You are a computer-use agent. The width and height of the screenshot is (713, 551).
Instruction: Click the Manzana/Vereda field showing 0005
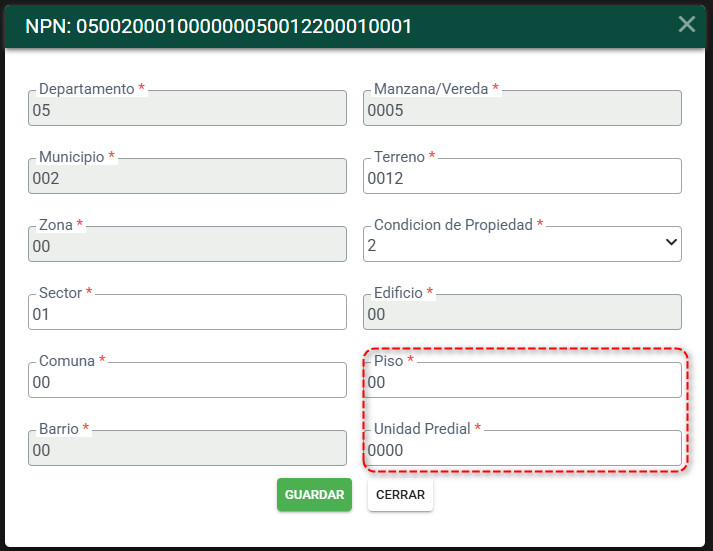522,108
